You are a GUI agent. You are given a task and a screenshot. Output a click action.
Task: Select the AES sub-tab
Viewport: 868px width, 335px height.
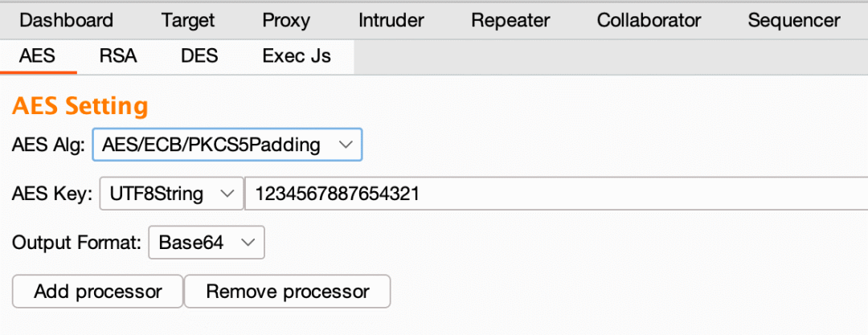click(x=38, y=56)
